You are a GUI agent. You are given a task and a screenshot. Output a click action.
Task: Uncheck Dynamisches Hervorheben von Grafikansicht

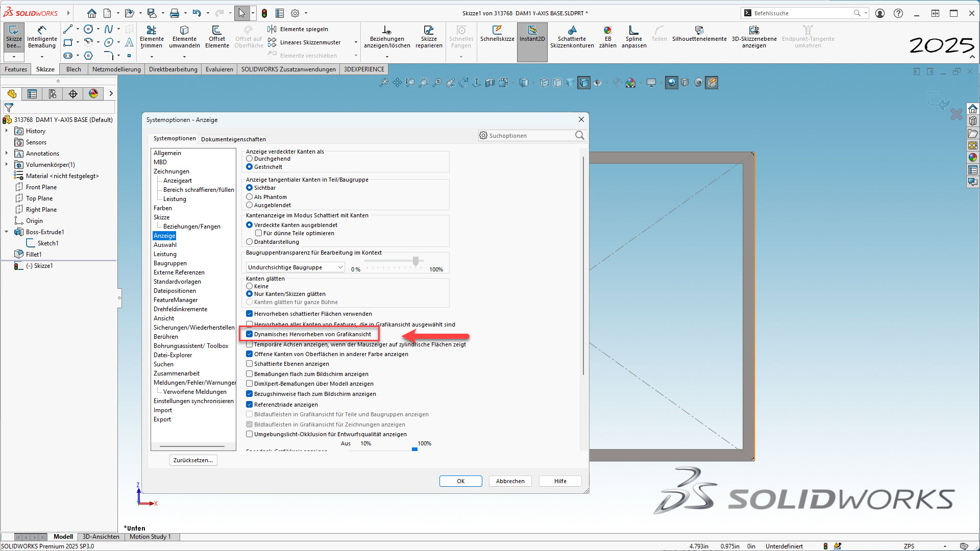(250, 334)
